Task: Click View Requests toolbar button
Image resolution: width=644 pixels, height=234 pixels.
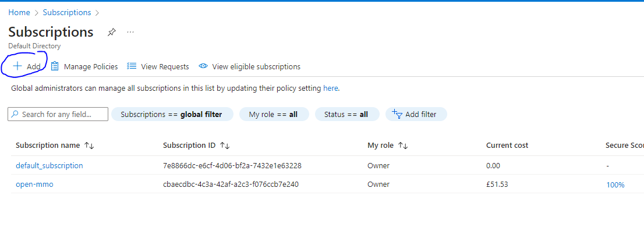Action: pos(158,66)
